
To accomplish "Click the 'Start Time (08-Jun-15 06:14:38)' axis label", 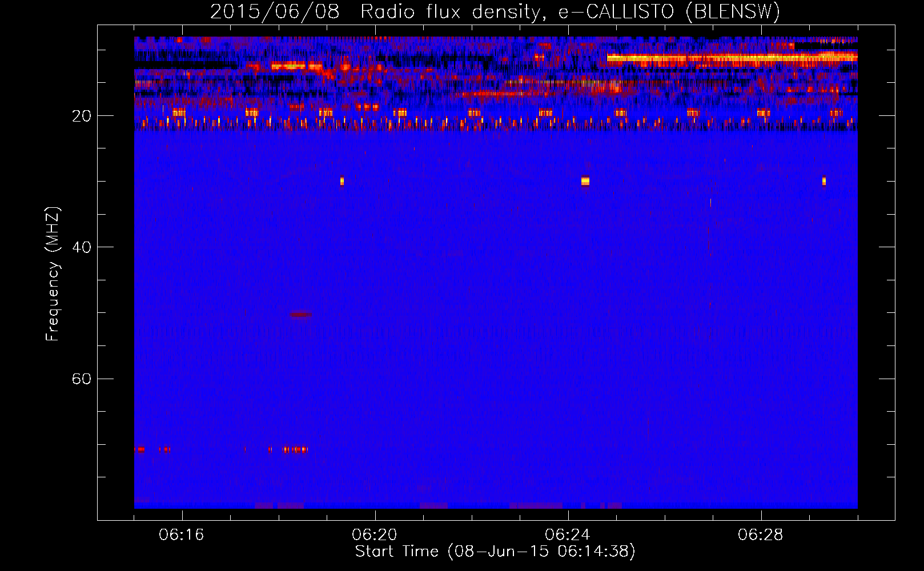I will pos(495,552).
